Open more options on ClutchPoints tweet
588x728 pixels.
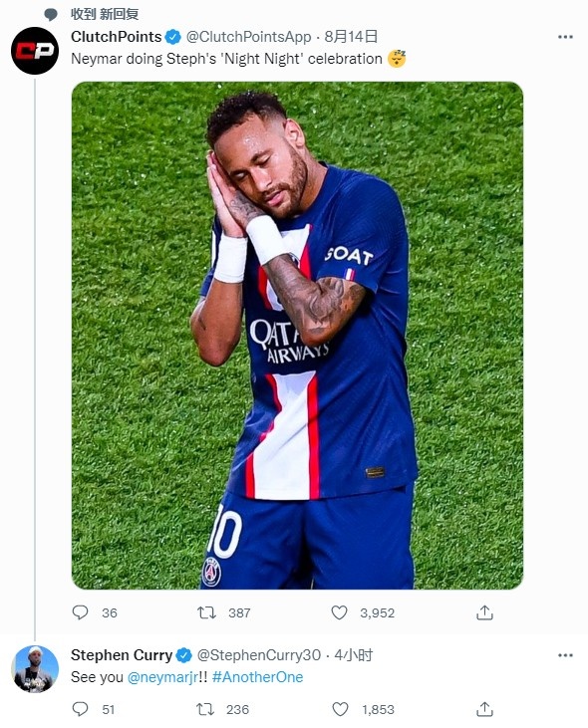tap(565, 37)
